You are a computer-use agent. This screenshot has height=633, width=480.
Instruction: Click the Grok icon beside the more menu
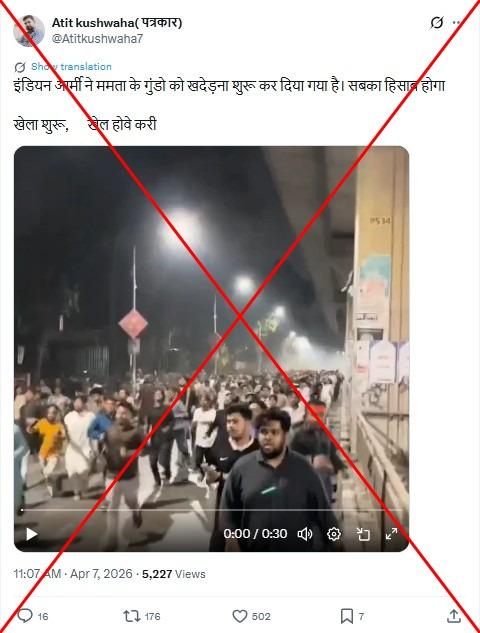436,23
